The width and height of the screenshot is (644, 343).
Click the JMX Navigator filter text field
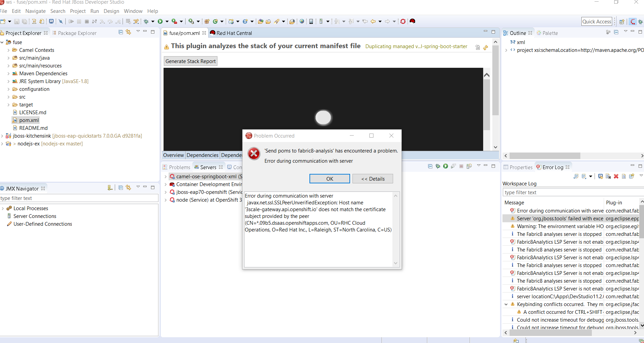point(79,198)
